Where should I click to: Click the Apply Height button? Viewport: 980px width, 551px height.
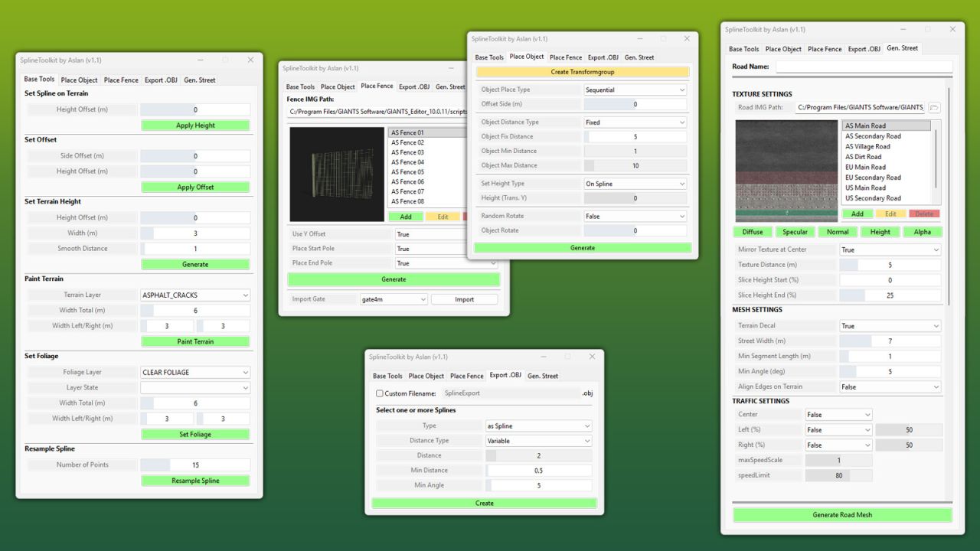[x=194, y=125]
